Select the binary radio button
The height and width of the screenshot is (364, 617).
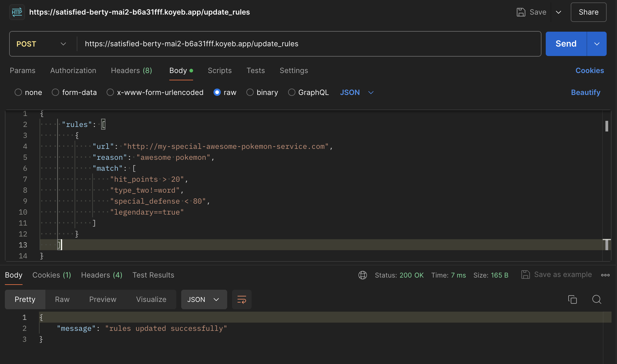point(250,92)
